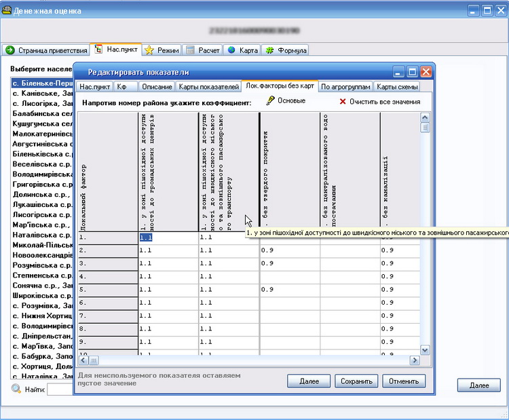Click the pencil icon next to Основые
The width and height of the screenshot is (509, 420).
(x=270, y=100)
